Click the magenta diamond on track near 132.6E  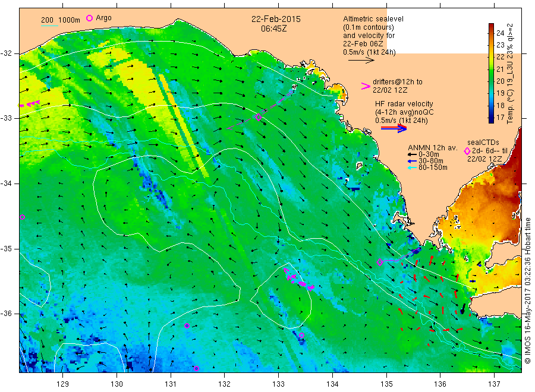click(x=259, y=117)
